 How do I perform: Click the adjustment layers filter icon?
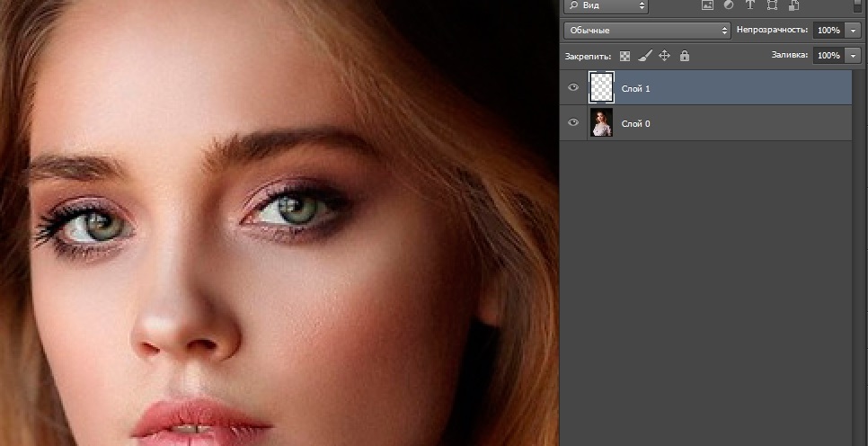coord(728,5)
